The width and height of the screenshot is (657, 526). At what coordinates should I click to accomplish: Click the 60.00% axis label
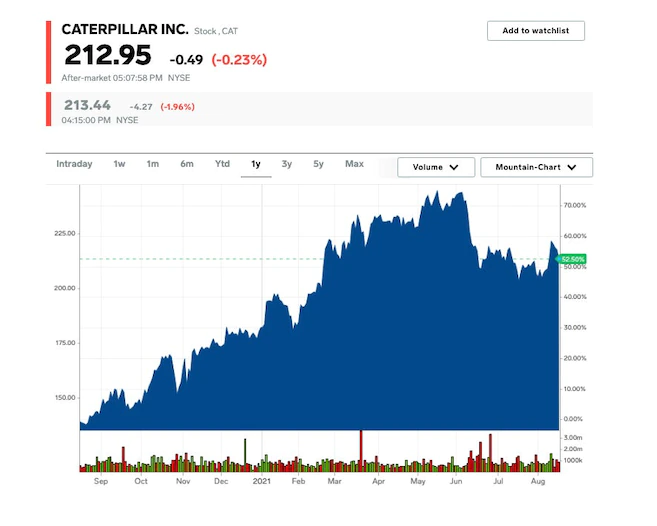pos(575,236)
